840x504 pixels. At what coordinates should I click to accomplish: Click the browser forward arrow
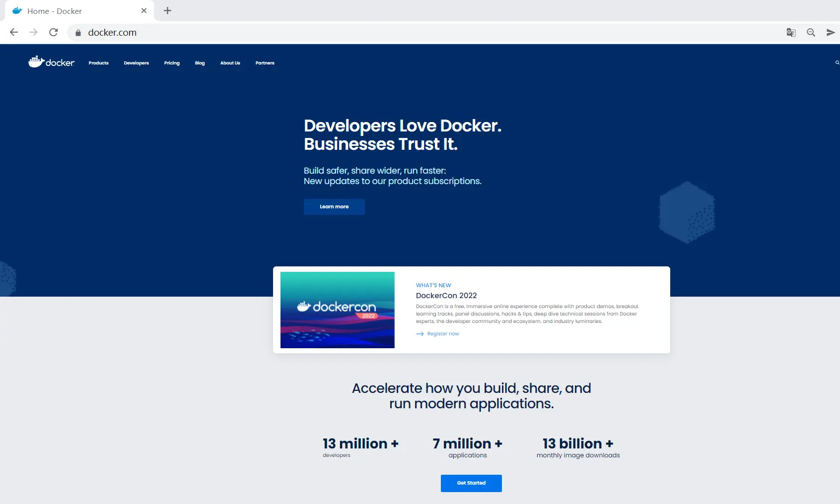(x=34, y=32)
